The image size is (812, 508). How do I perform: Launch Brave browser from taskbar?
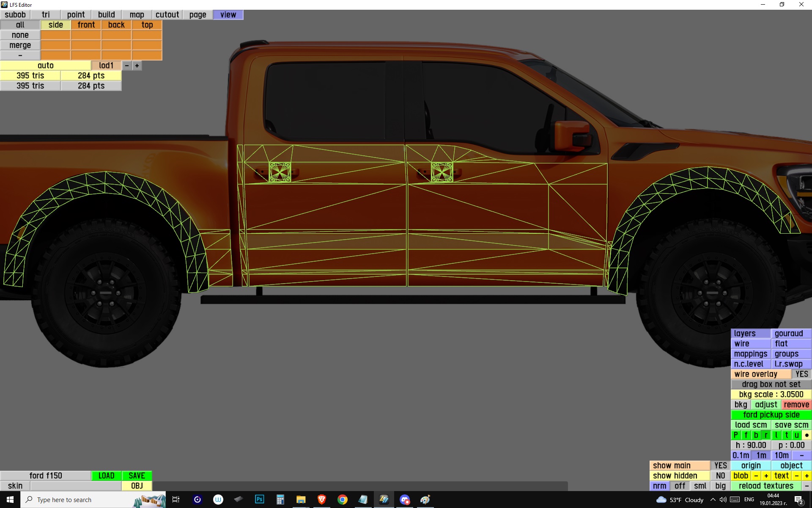tap(321, 500)
